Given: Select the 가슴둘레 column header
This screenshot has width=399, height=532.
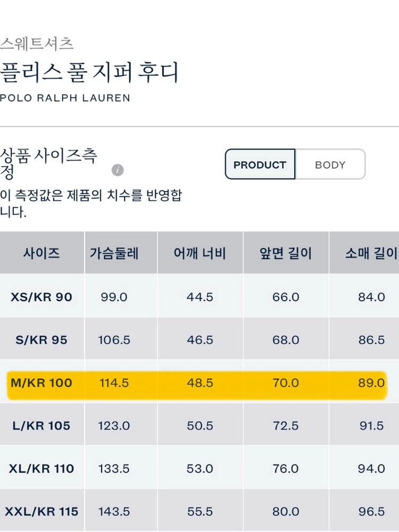Looking at the screenshot, I should pyautogui.click(x=114, y=253).
